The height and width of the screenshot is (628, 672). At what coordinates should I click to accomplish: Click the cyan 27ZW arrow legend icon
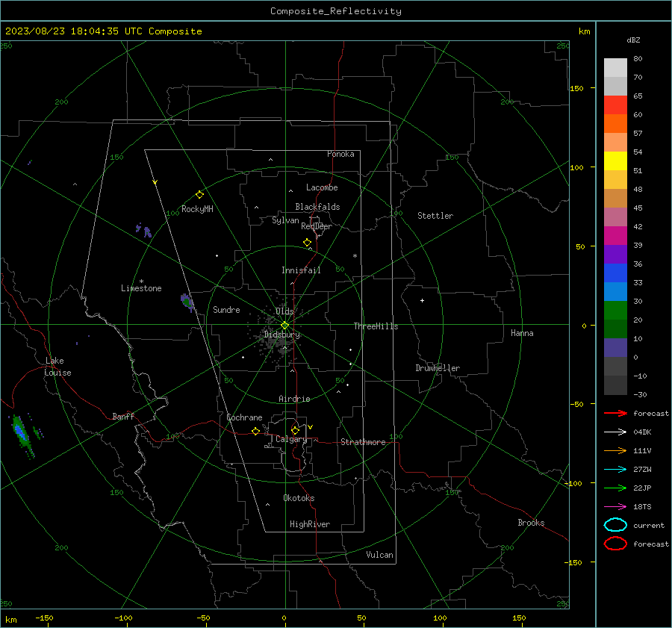tap(615, 470)
